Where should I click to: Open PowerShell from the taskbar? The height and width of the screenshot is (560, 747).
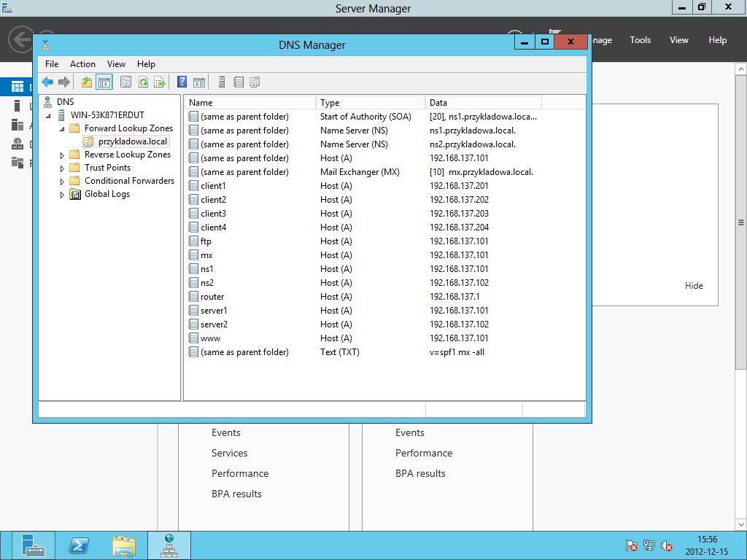click(x=79, y=545)
